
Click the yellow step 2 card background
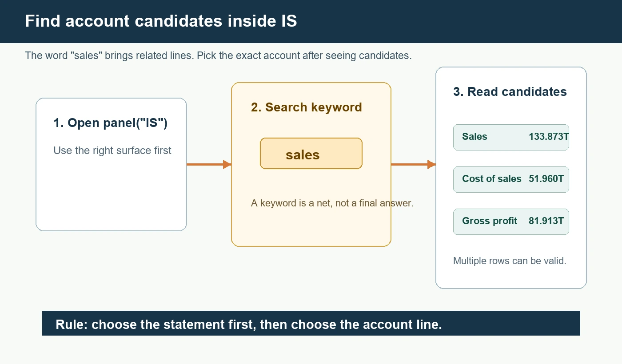311,226
